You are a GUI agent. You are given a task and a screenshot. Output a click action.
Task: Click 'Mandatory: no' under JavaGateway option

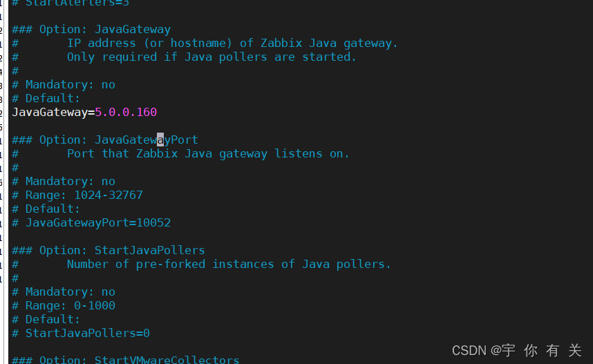pyautogui.click(x=64, y=85)
